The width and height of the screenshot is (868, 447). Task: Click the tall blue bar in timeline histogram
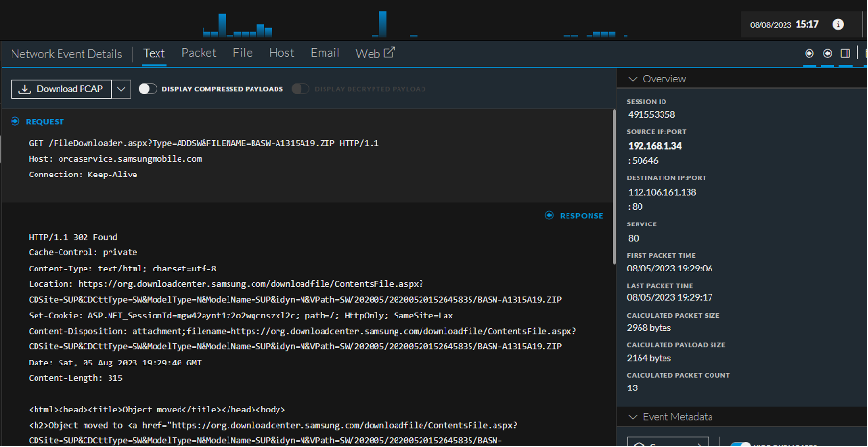pyautogui.click(x=381, y=23)
